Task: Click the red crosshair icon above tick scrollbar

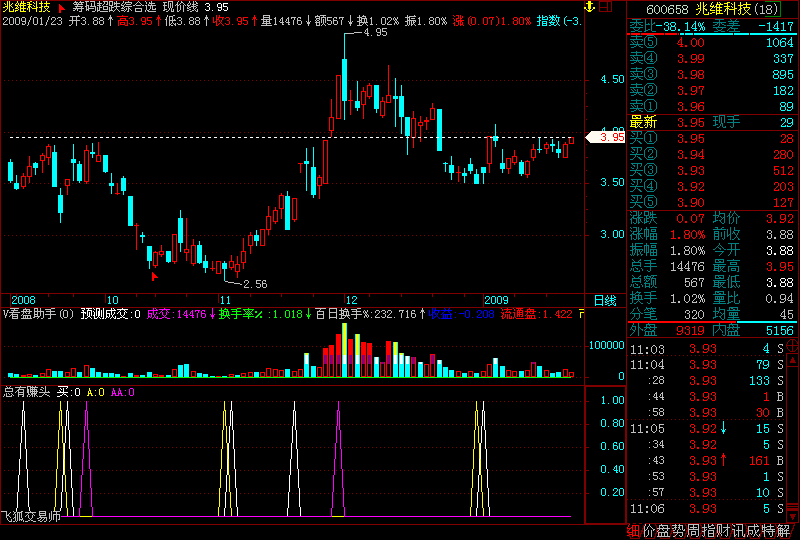Action: click(x=792, y=346)
